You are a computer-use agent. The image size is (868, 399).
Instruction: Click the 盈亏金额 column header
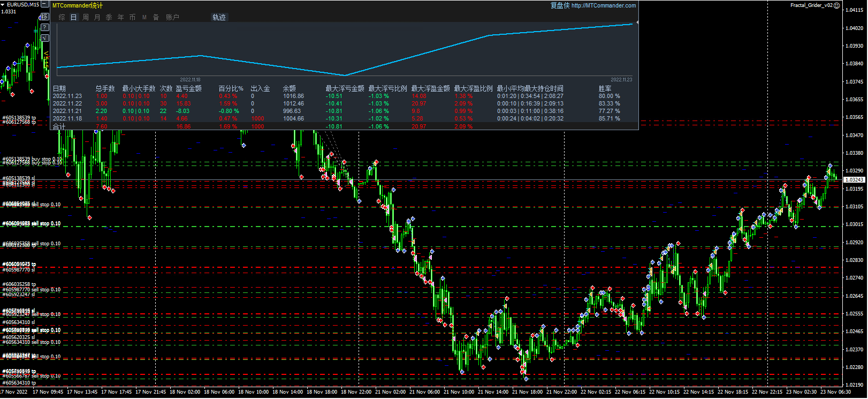[x=188, y=88]
